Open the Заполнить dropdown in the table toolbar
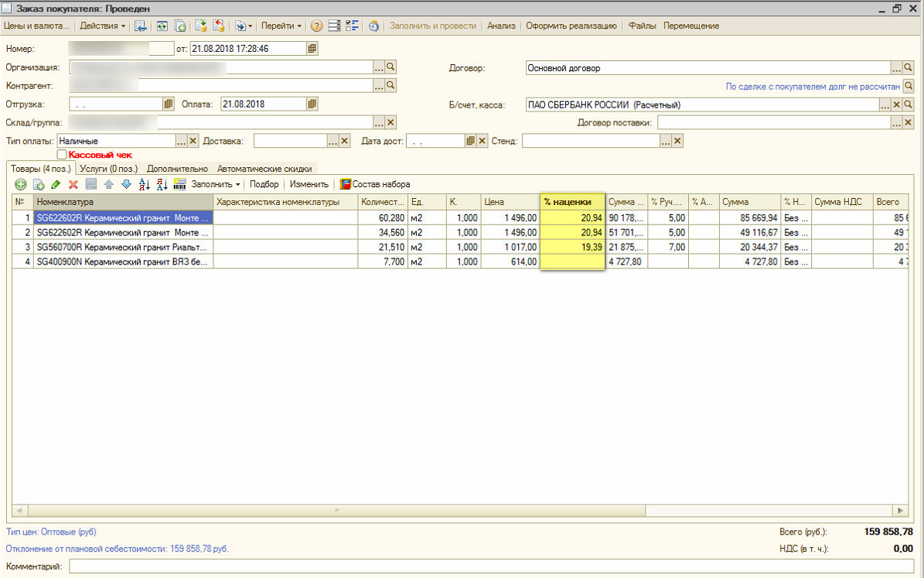Image resolution: width=924 pixels, height=578 pixels. click(x=216, y=184)
